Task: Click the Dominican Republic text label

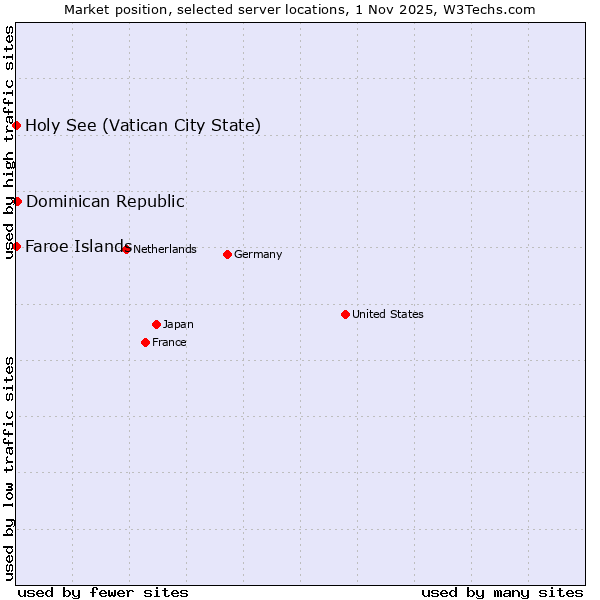Action: click(105, 201)
